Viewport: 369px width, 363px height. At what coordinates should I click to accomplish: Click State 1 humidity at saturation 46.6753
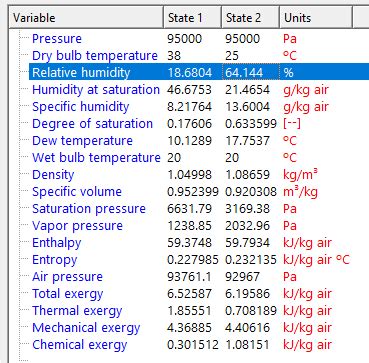click(x=189, y=90)
